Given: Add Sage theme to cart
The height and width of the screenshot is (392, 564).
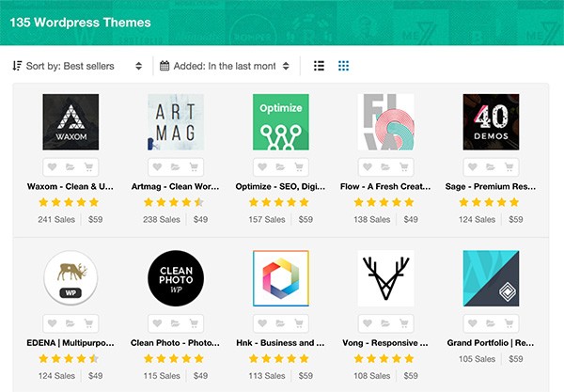Looking at the screenshot, I should (x=509, y=167).
